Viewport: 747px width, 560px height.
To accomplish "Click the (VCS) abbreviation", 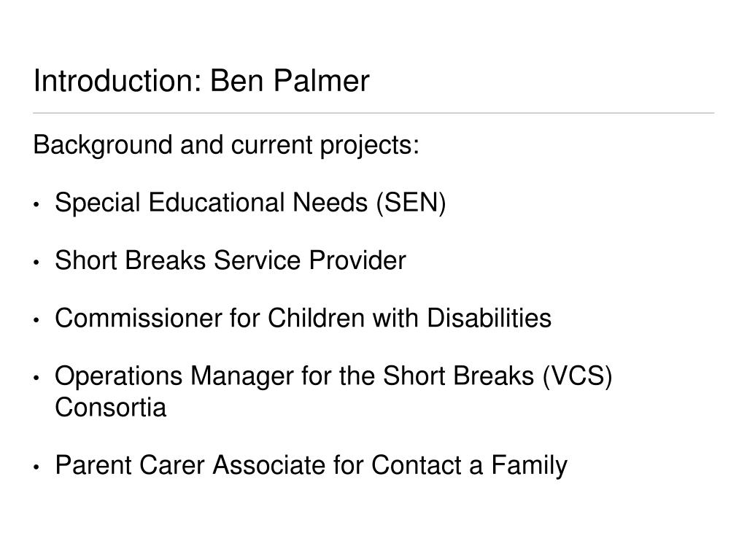I will pyautogui.click(x=577, y=376).
